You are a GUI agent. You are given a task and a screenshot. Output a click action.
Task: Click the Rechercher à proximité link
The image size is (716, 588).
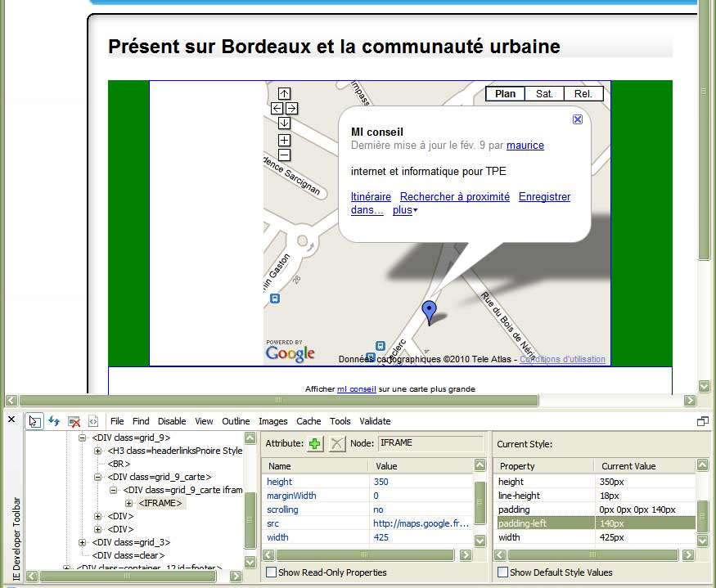tap(455, 197)
